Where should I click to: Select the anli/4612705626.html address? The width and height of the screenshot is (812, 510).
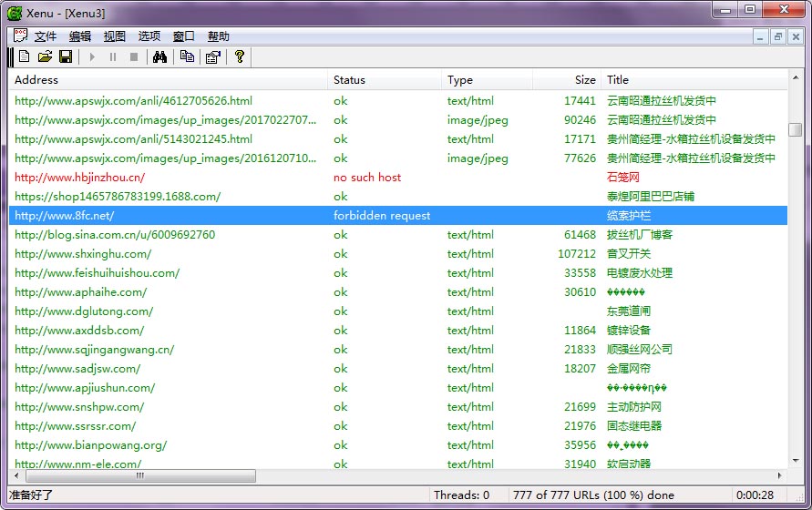point(134,100)
